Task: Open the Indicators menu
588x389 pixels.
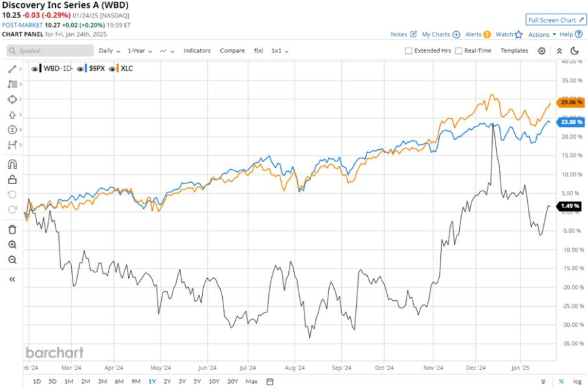Action: point(197,51)
